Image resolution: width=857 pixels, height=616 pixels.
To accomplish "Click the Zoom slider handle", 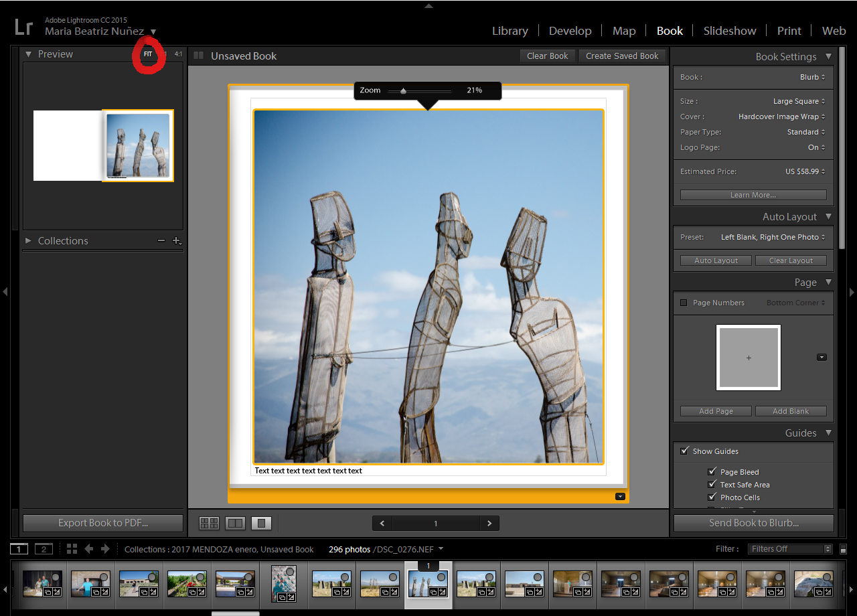I will [404, 91].
